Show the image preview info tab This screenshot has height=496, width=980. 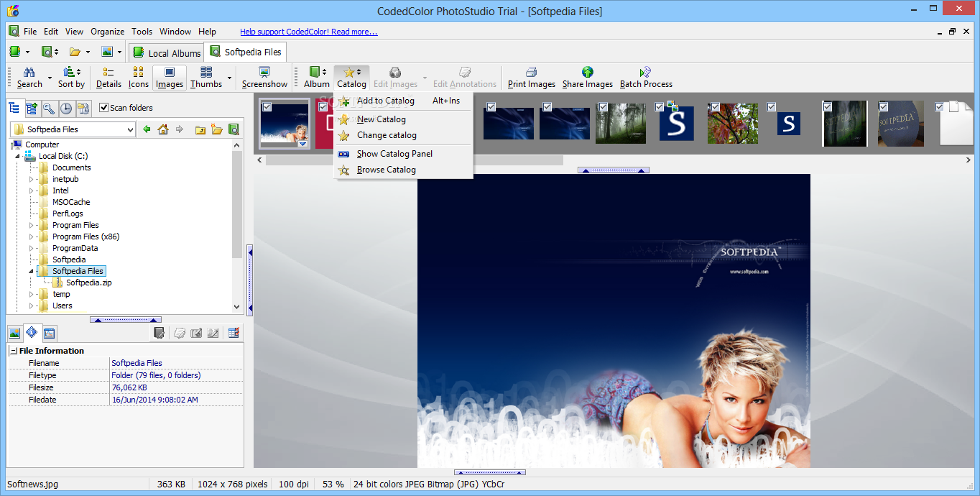pyautogui.click(x=14, y=333)
